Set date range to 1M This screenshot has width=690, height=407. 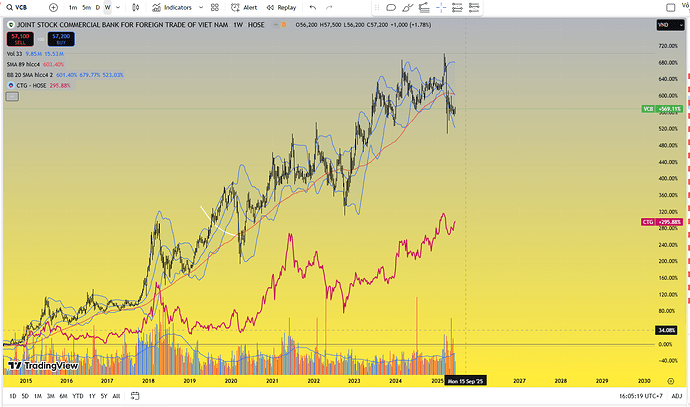(38, 396)
